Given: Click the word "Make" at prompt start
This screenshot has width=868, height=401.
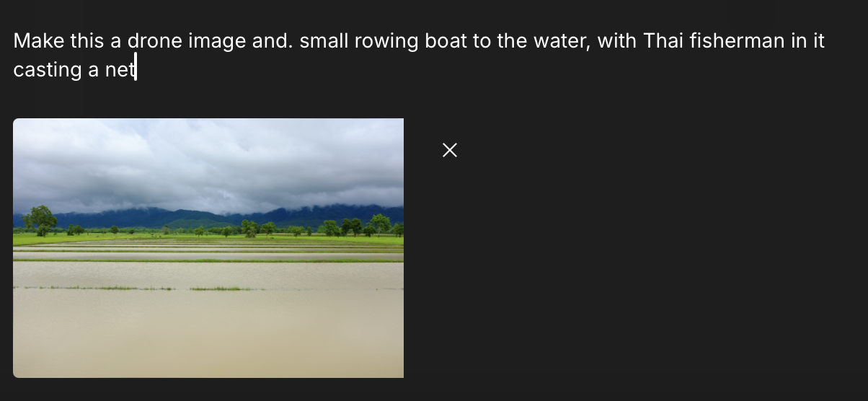Looking at the screenshot, I should 38,41.
